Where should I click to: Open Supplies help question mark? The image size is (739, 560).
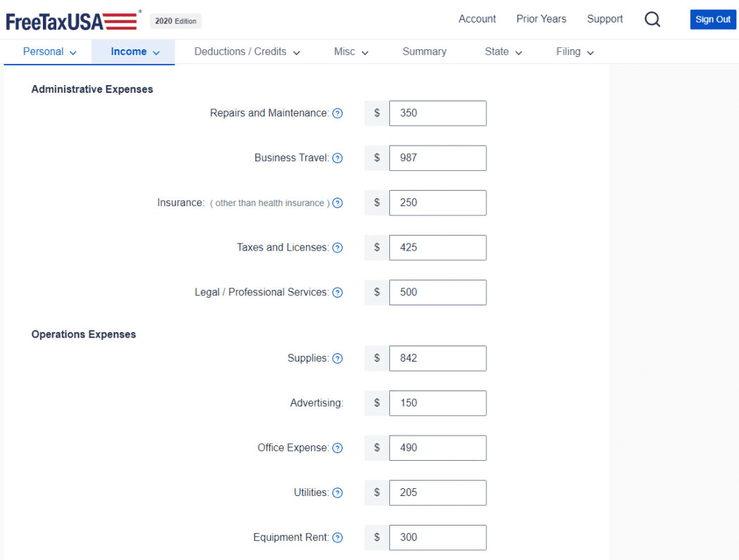pyautogui.click(x=337, y=358)
